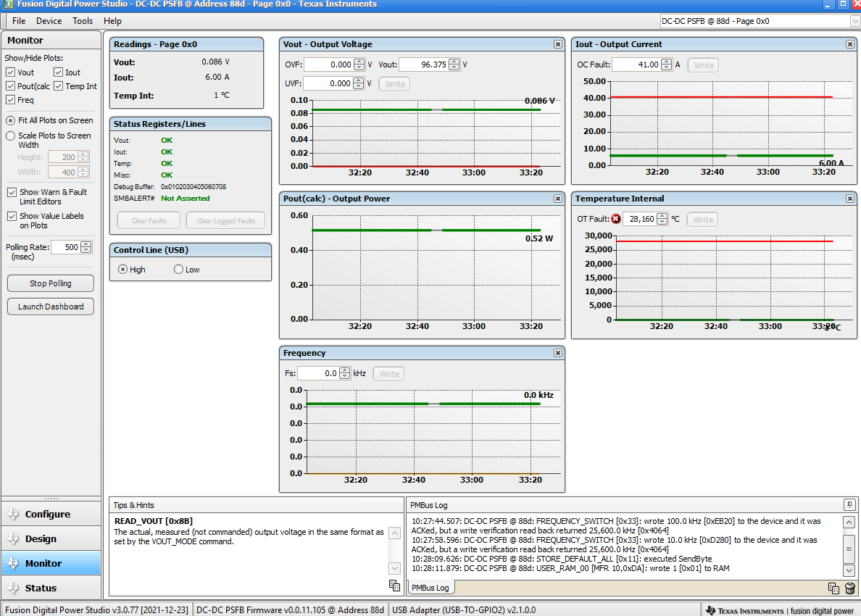
Task: Toggle Show Warn & Fault Limit Editors
Action: pyautogui.click(x=12, y=192)
